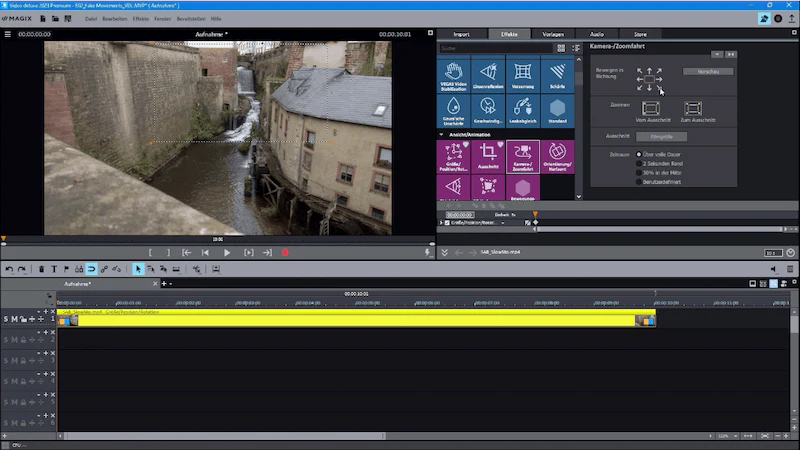Collapse the Ansicht/Animation section
The image size is (800, 450).
coord(441,135)
